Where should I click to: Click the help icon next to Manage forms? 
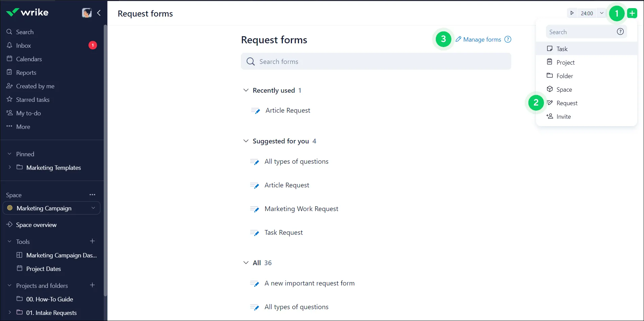pos(508,39)
